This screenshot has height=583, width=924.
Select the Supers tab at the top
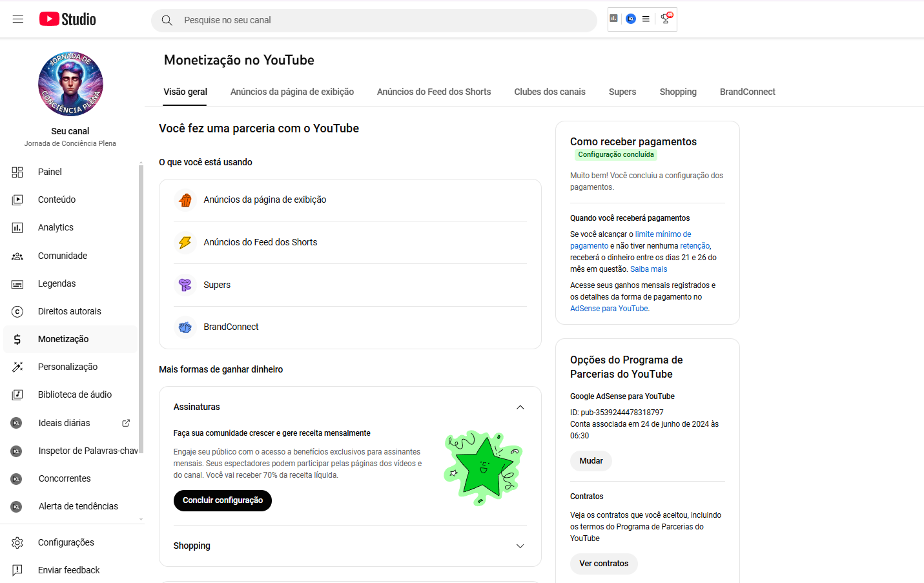(622, 92)
